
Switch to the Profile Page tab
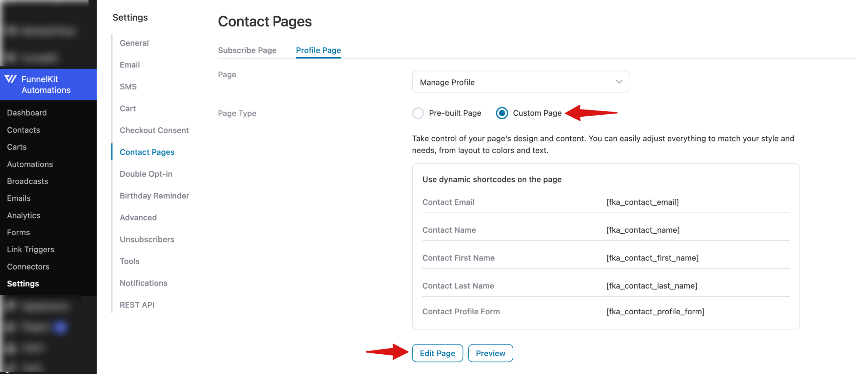(318, 50)
